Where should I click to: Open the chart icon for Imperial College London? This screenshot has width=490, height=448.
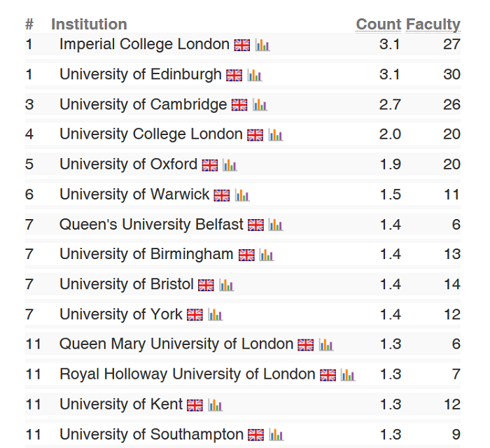coord(262,45)
